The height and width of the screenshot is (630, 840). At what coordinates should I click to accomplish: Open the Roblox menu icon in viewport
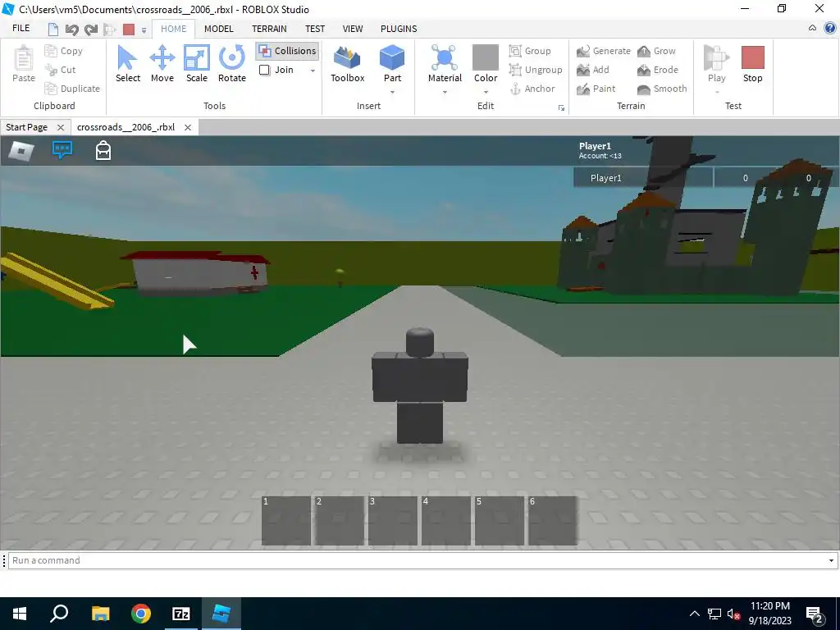coord(21,151)
